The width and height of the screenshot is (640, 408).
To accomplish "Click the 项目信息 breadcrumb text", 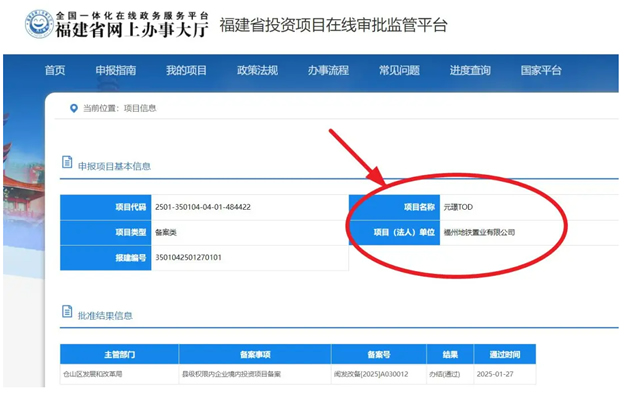I will pos(140,108).
